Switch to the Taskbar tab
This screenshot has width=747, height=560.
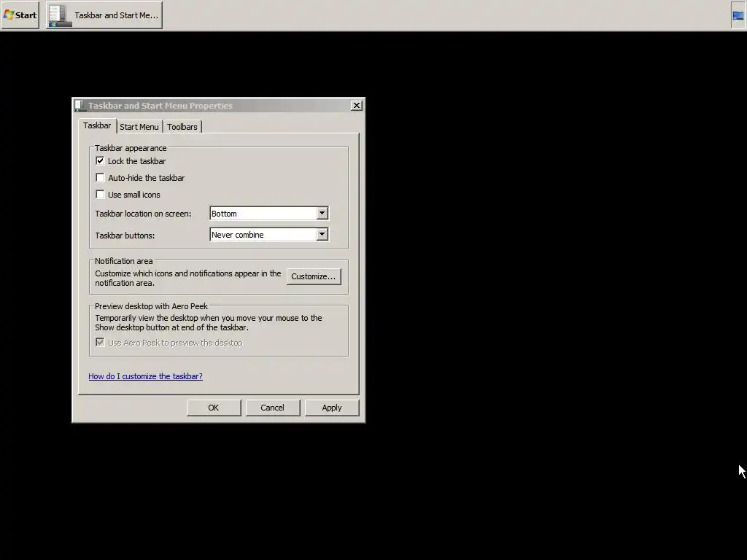(x=97, y=125)
